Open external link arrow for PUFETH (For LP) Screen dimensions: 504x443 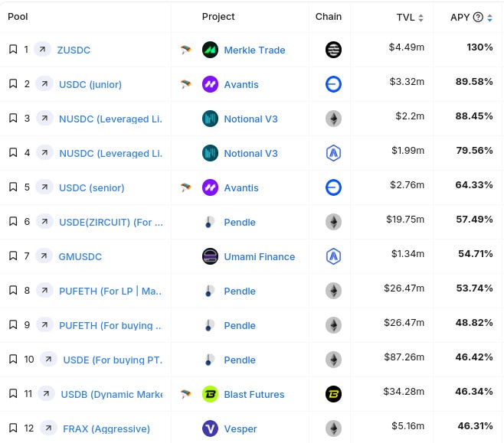pos(44,291)
